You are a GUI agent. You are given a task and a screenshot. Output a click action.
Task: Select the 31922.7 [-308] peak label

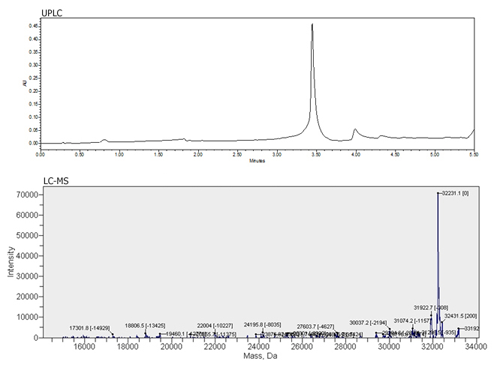coord(431,308)
